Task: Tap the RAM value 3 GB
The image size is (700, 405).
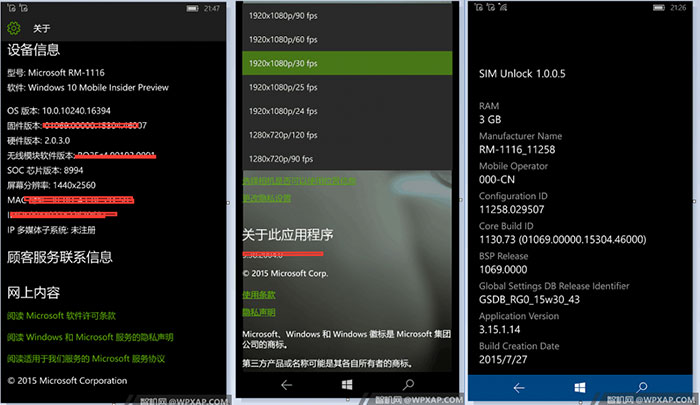Action: 490,120
